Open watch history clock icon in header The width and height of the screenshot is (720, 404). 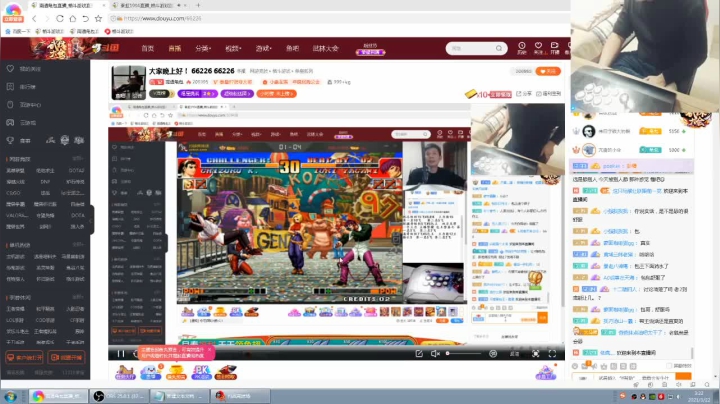point(522,45)
